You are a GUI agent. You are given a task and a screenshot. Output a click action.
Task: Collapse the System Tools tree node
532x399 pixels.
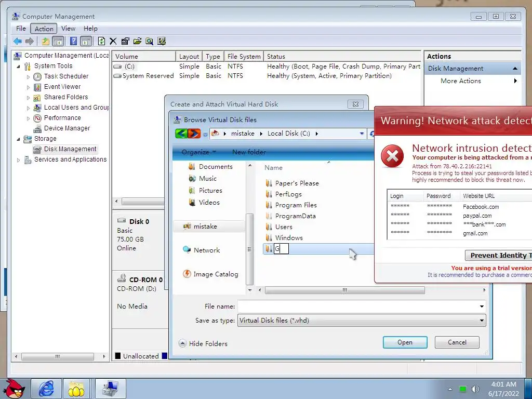tap(18, 66)
